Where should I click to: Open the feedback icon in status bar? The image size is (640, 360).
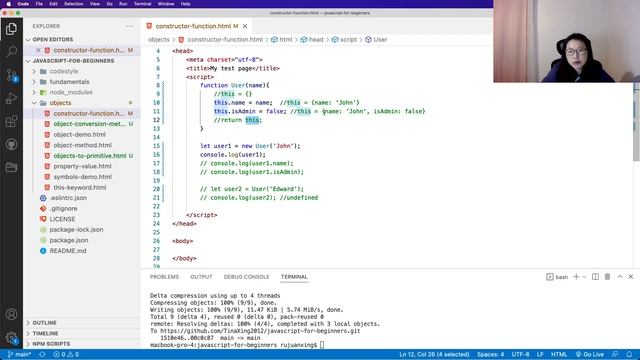point(615,354)
